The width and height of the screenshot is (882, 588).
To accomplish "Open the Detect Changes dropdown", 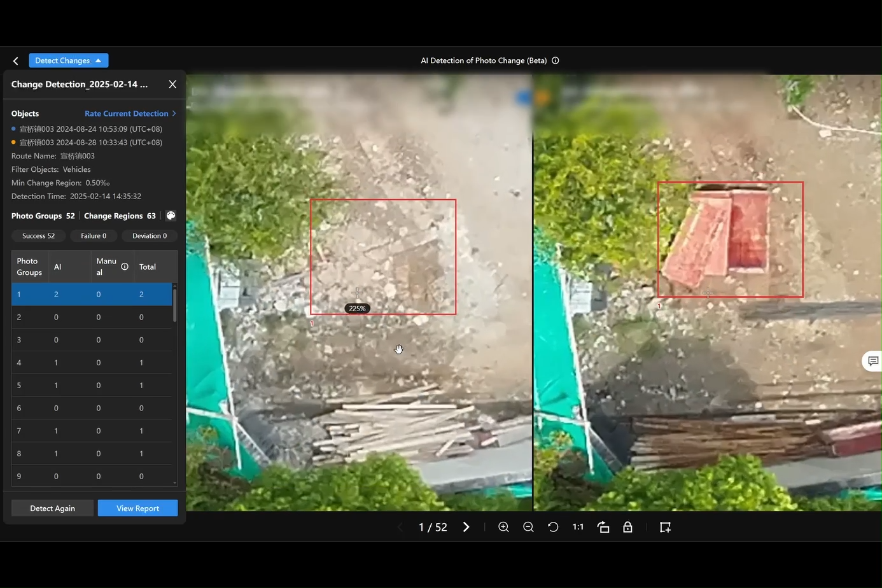I will [x=68, y=60].
